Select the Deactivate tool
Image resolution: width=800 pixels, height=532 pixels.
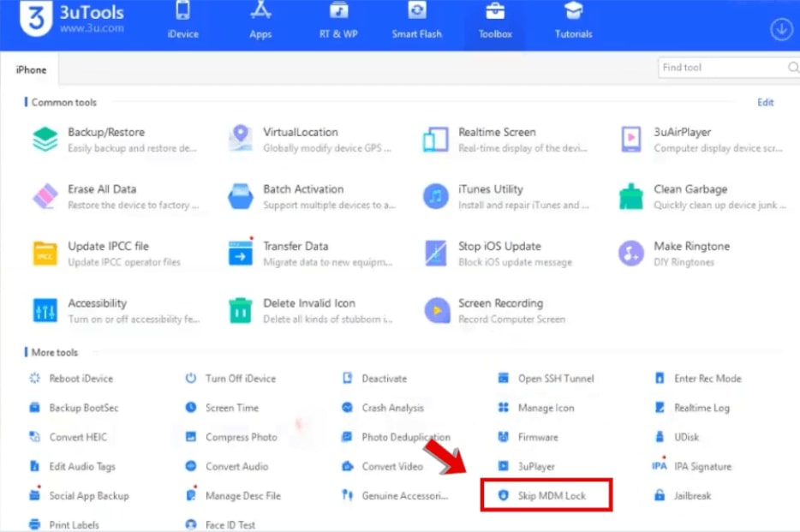click(x=374, y=379)
